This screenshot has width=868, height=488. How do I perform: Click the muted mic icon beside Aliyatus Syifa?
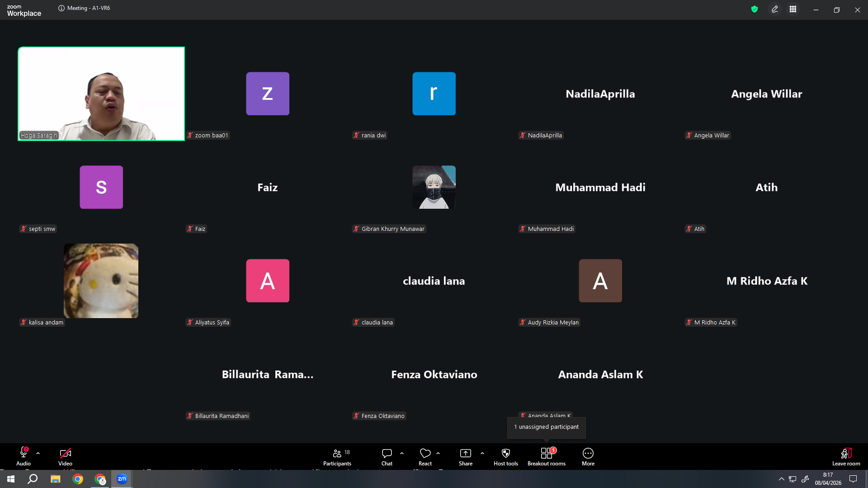tap(190, 323)
